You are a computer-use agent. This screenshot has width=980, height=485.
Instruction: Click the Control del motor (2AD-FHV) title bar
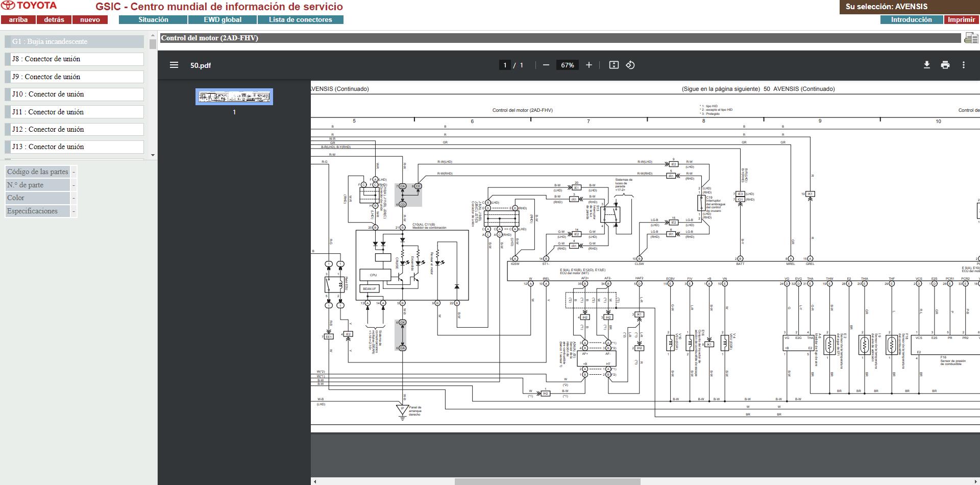[560, 38]
